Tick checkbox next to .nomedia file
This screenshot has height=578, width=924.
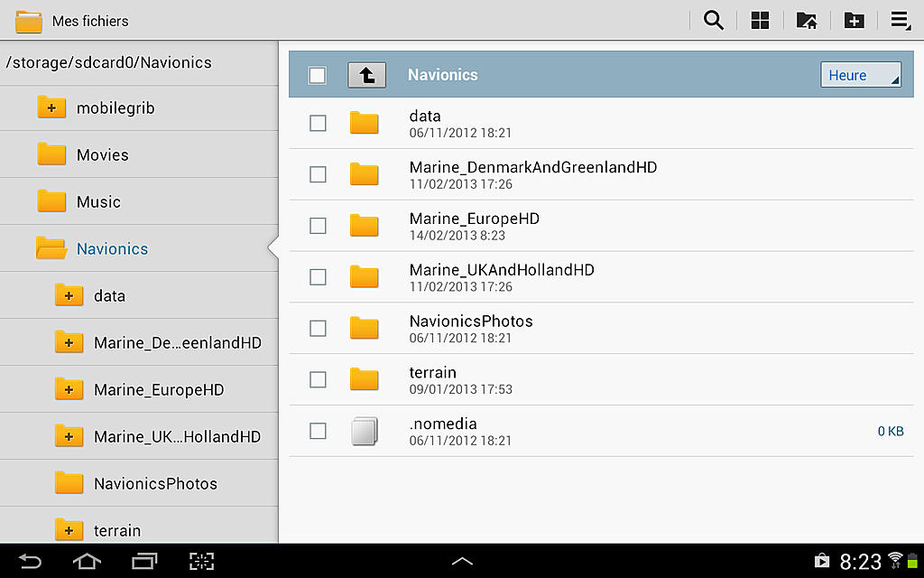[318, 431]
